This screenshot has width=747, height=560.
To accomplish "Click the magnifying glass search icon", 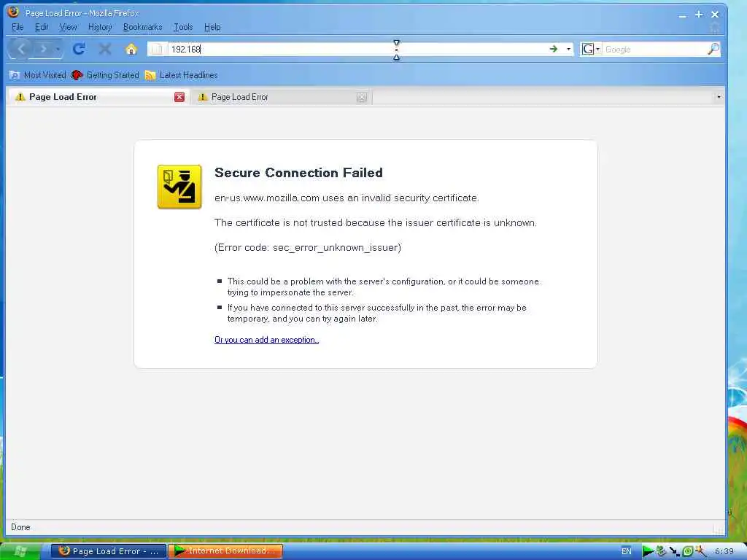I will [713, 49].
